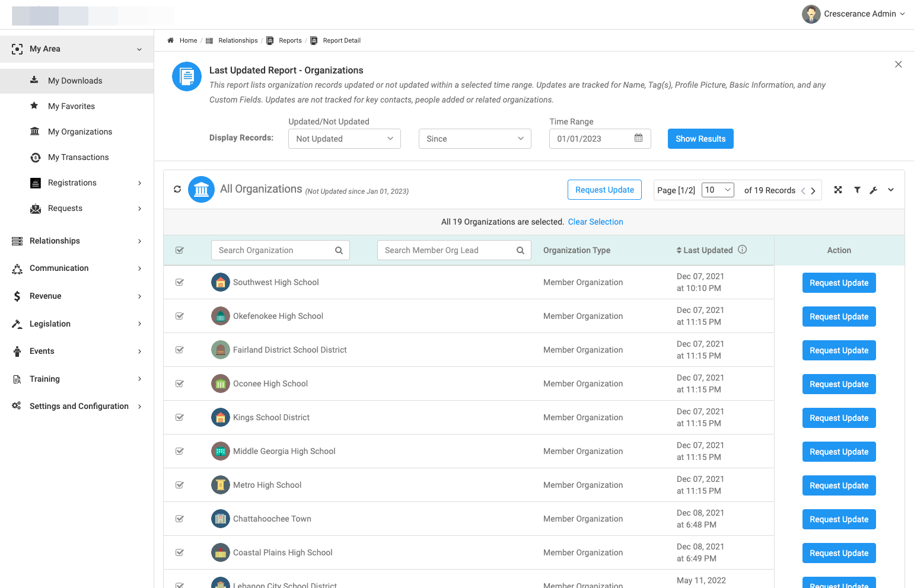This screenshot has width=914, height=588.
Task: Click the Settings and Configuration gears icon
Action: click(x=17, y=405)
